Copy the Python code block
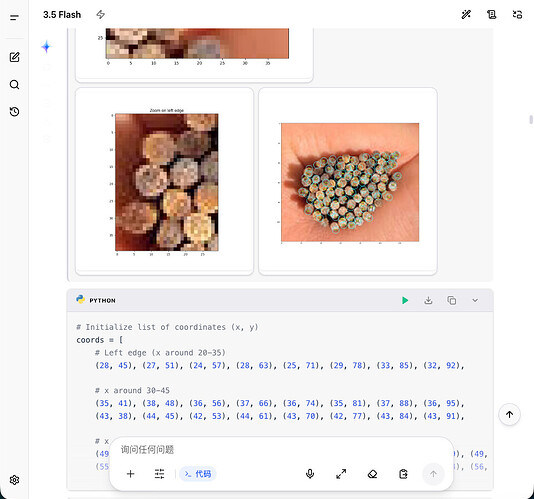The height and width of the screenshot is (499, 534). click(x=452, y=300)
